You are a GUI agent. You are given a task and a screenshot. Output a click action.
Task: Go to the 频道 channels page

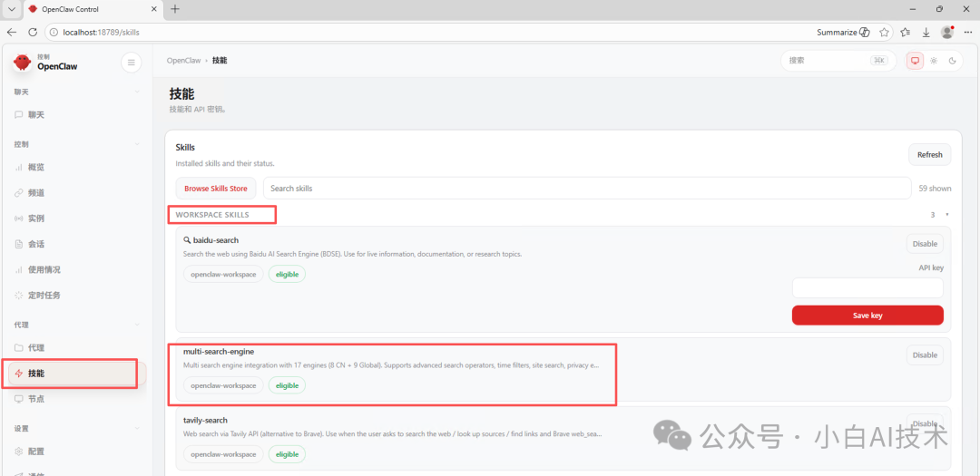[x=75, y=193]
